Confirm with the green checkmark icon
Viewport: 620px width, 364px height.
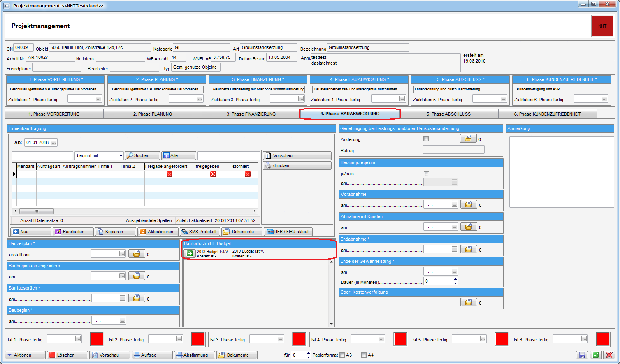(595, 355)
